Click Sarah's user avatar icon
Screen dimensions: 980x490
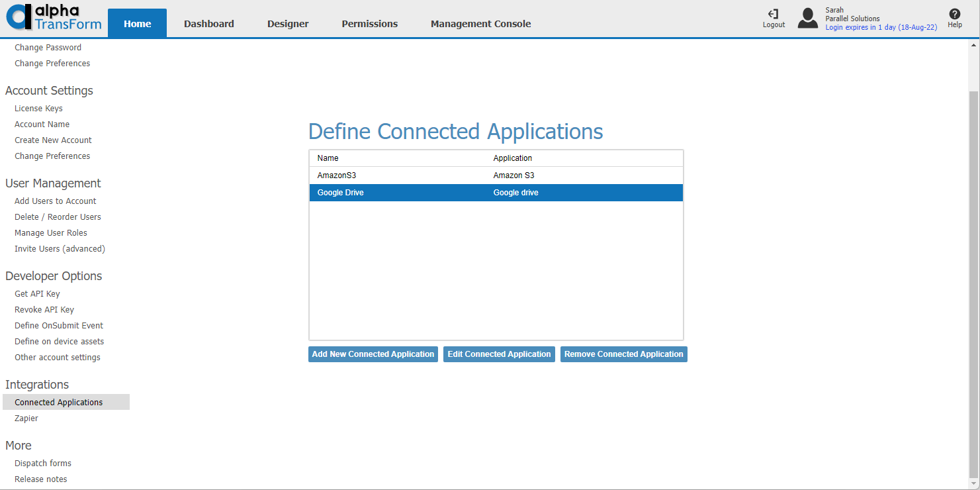pyautogui.click(x=807, y=18)
